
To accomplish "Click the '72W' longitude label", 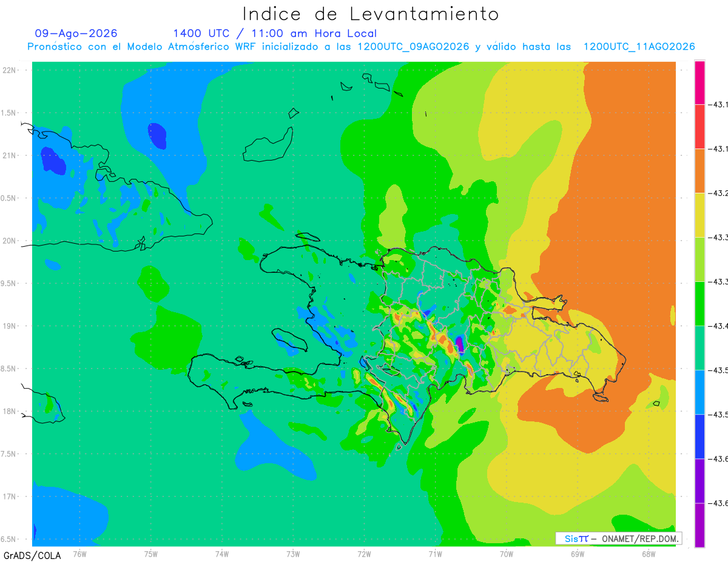I will (364, 553).
